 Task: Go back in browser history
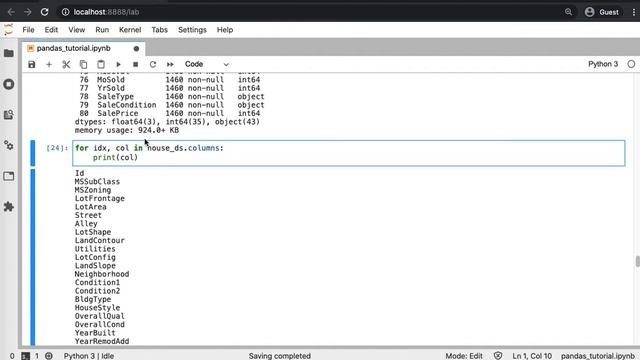(x=11, y=12)
